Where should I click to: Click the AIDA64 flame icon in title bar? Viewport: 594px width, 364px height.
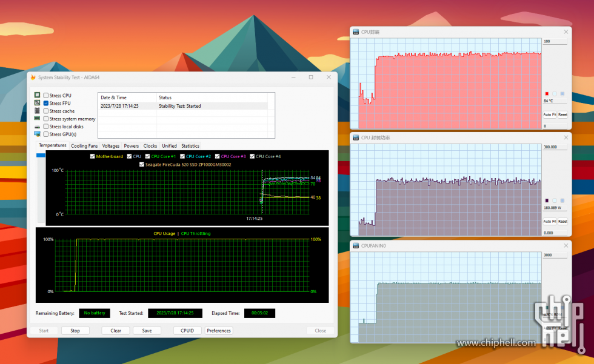pos(33,77)
